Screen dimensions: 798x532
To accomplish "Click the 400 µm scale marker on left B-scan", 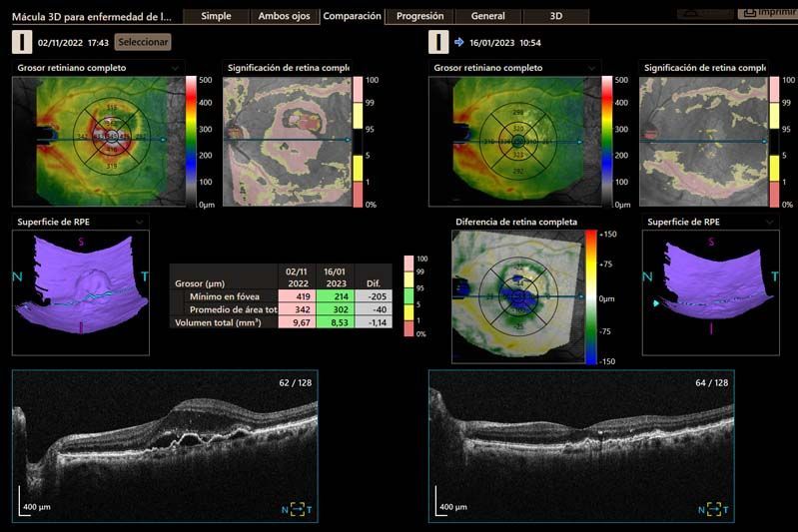I will click(x=38, y=507).
